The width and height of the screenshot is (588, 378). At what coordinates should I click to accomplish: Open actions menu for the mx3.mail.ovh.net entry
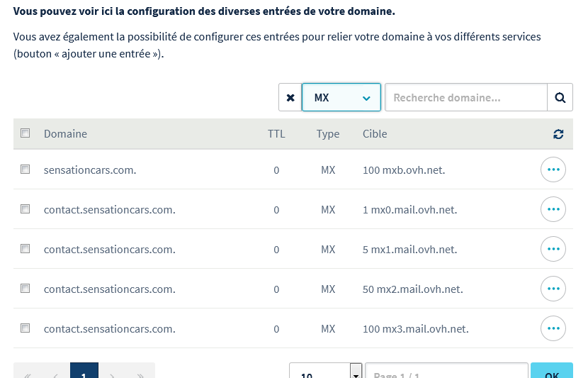pyautogui.click(x=553, y=329)
